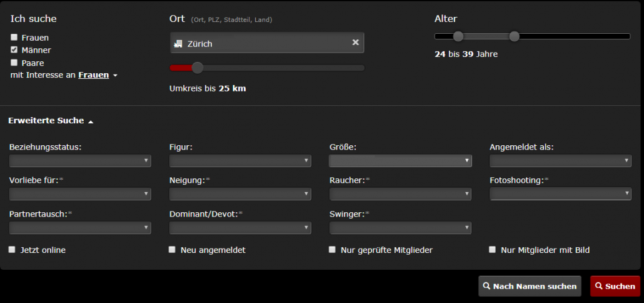Check the Paare checkbox
This screenshot has height=303, width=644.
[14, 63]
